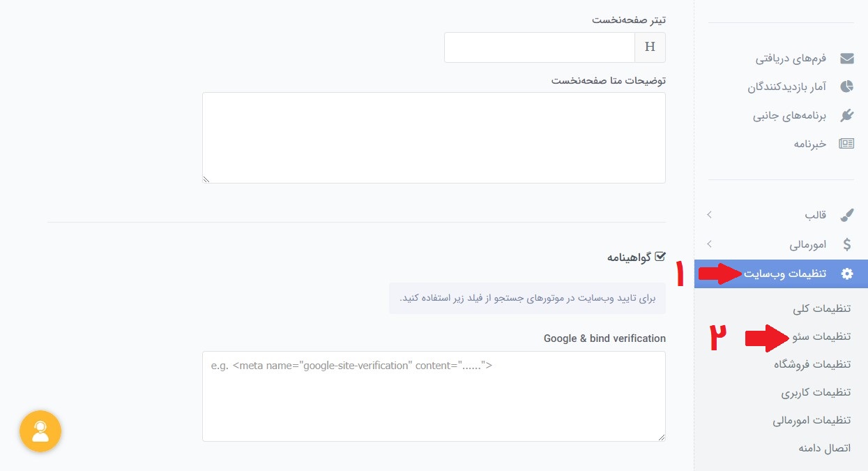Select تنظیمات فروشگاه settings item
The height and width of the screenshot is (471, 868).
coord(813,364)
